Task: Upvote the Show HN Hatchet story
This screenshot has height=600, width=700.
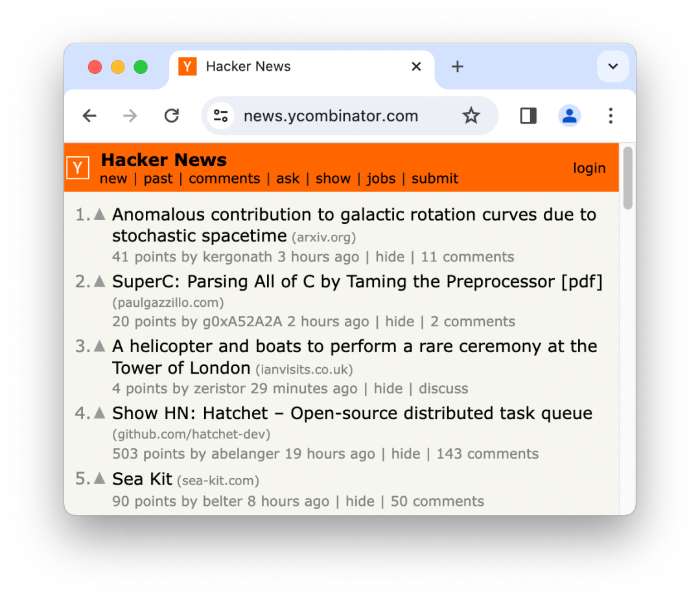Action: click(100, 413)
